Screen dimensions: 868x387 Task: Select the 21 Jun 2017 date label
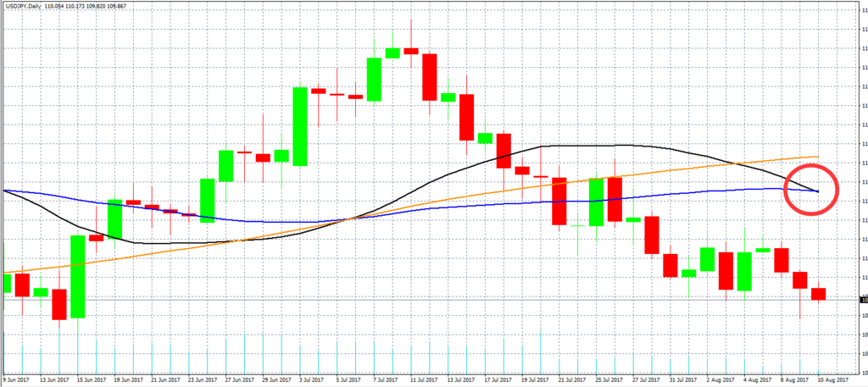click(166, 380)
